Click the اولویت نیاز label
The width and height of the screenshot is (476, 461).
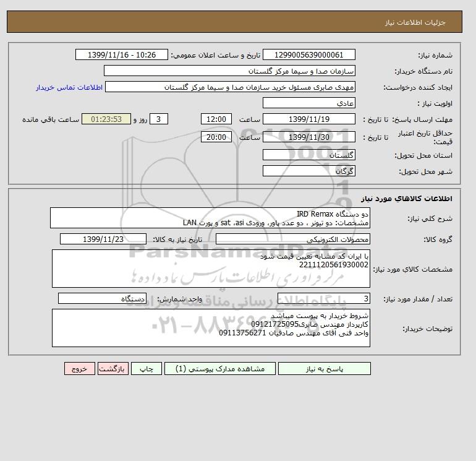[x=435, y=103]
